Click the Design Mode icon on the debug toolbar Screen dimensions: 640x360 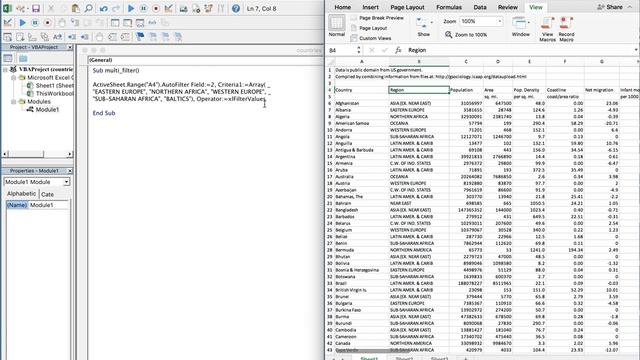point(8,23)
